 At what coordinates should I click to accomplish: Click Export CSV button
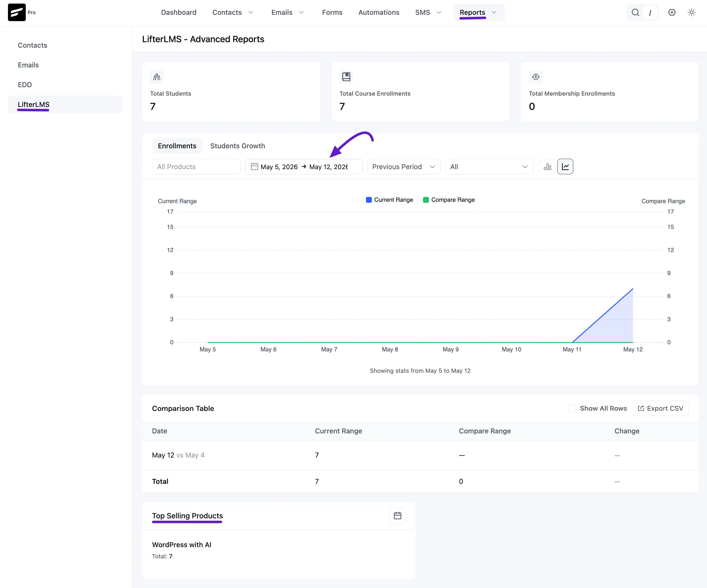[660, 408]
